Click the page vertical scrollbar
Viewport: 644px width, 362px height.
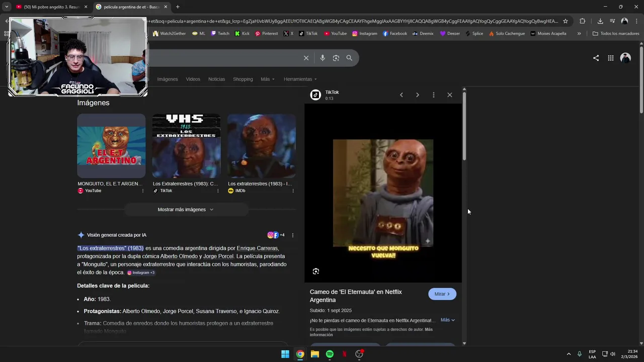(x=641, y=80)
